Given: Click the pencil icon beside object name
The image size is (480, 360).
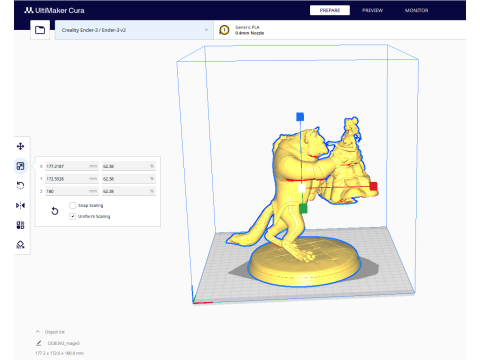Looking at the screenshot, I should point(39,343).
